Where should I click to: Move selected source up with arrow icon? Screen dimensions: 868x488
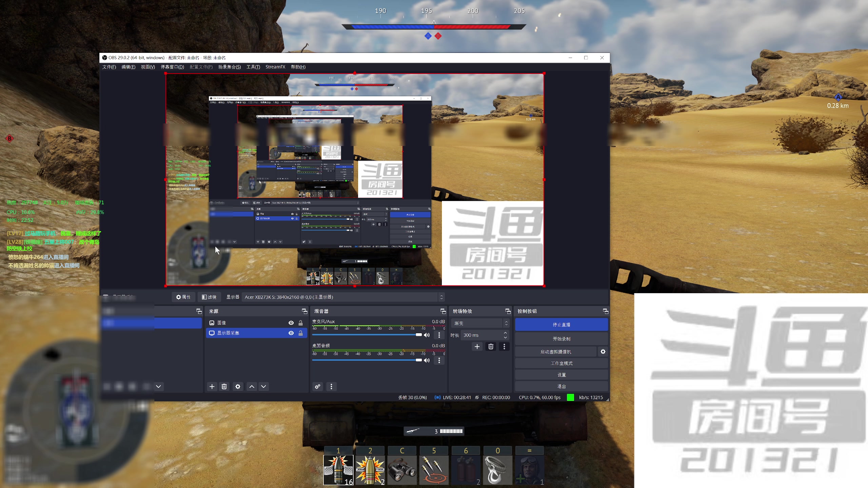pos(252,387)
